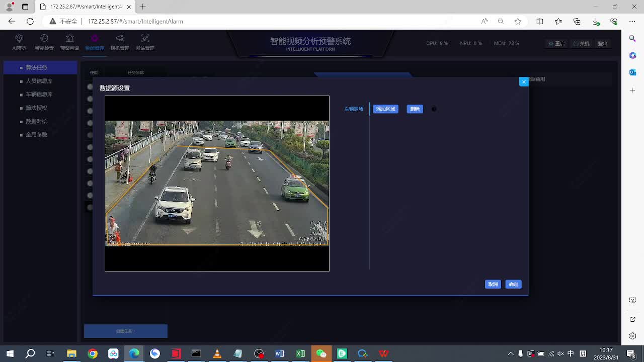
Task: Go to 预警查询 alarm query
Action: [69, 43]
